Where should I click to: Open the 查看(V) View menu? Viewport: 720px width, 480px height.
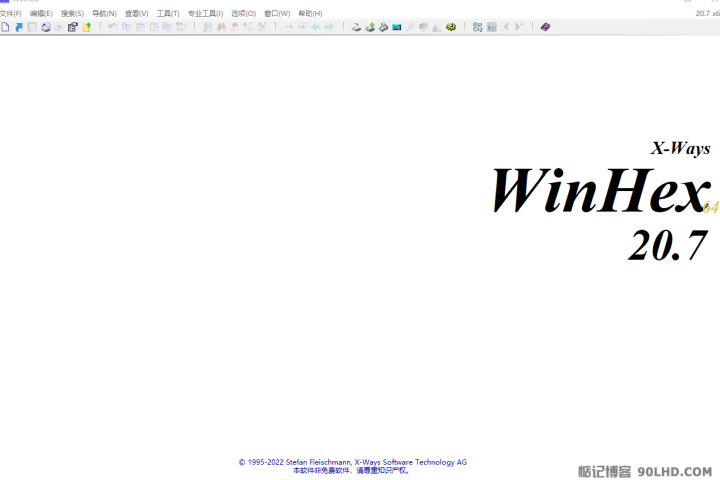136,14
